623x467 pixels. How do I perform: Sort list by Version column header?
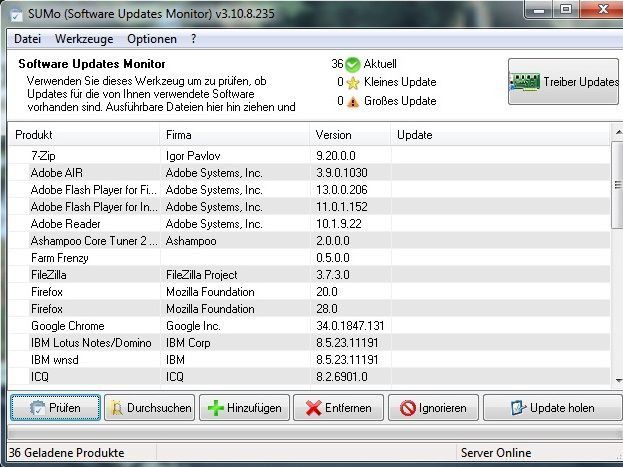(350, 135)
